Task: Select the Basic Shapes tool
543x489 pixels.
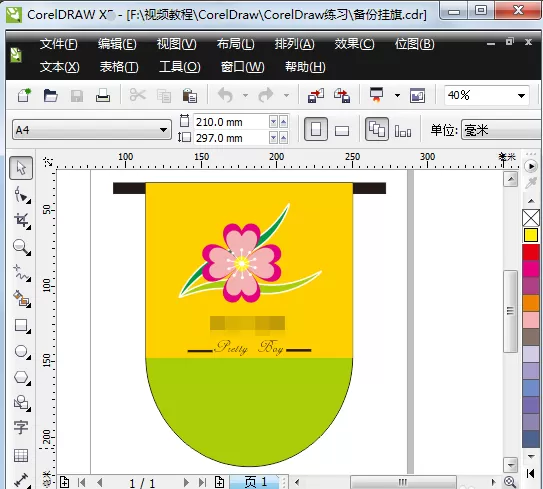Action: [x=22, y=403]
